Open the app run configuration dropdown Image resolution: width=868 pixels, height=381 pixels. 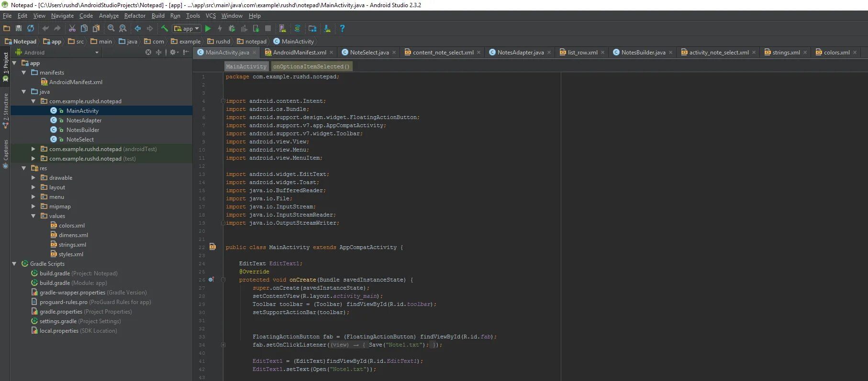pyautogui.click(x=187, y=29)
